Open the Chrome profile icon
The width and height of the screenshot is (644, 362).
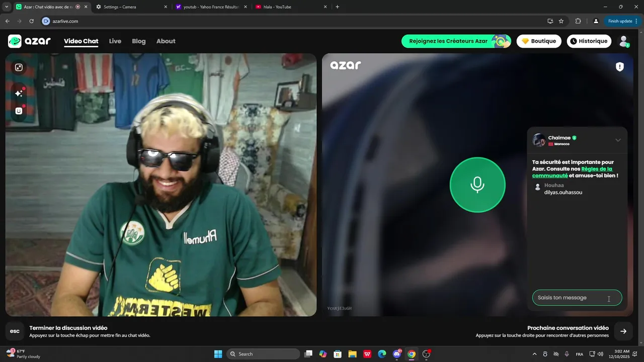[x=596, y=21]
